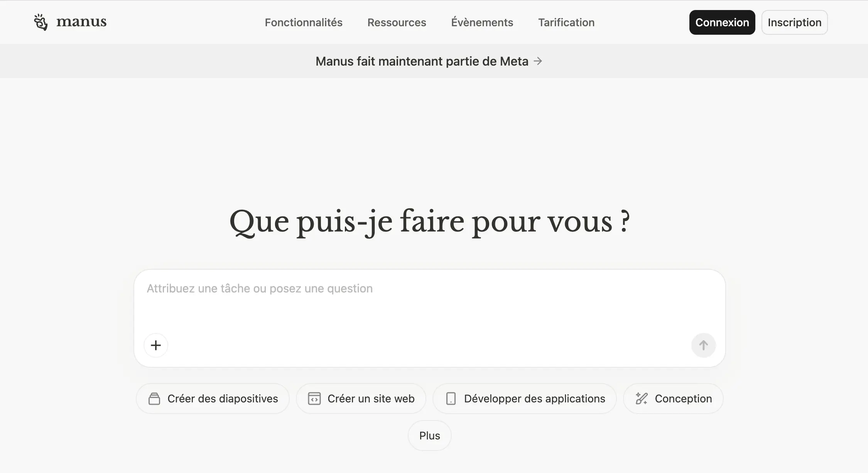Image resolution: width=868 pixels, height=473 pixels.
Task: Expand more options with Plus
Action: 429,436
